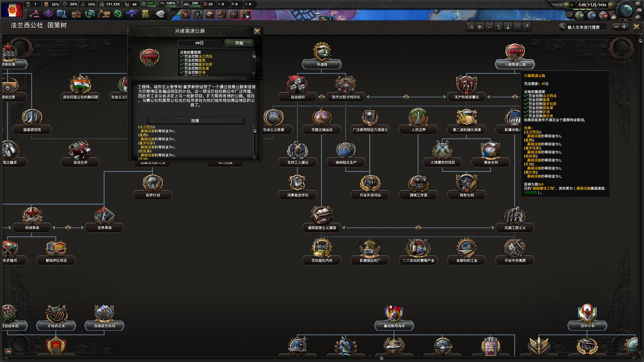Viewport: 644px width, 362px height.
Task: Select the 铁道局 focus icon
Action: [x=322, y=52]
